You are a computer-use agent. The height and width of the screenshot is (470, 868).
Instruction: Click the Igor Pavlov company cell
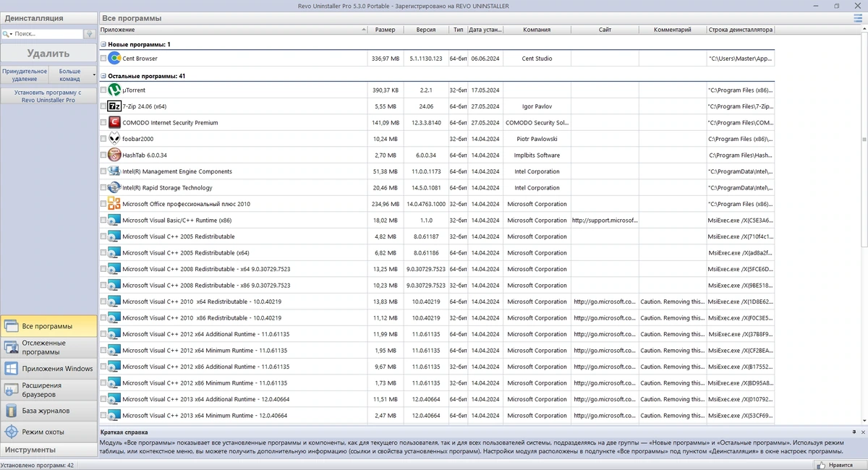point(537,106)
